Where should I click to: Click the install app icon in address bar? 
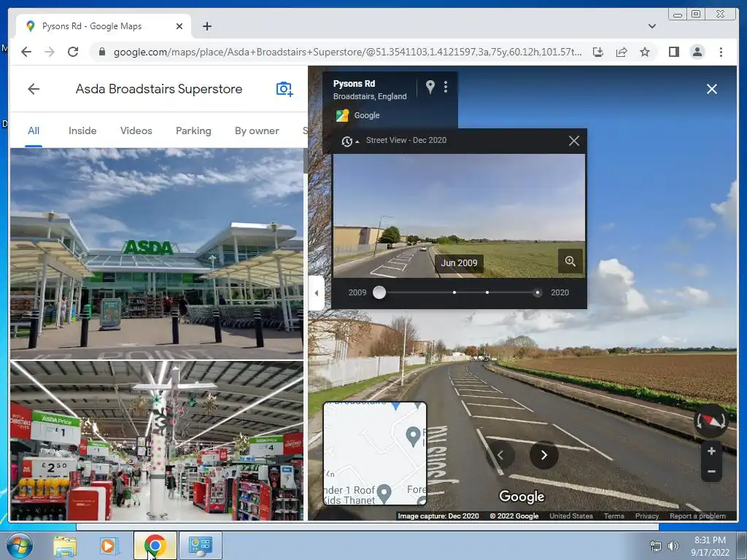tap(598, 52)
